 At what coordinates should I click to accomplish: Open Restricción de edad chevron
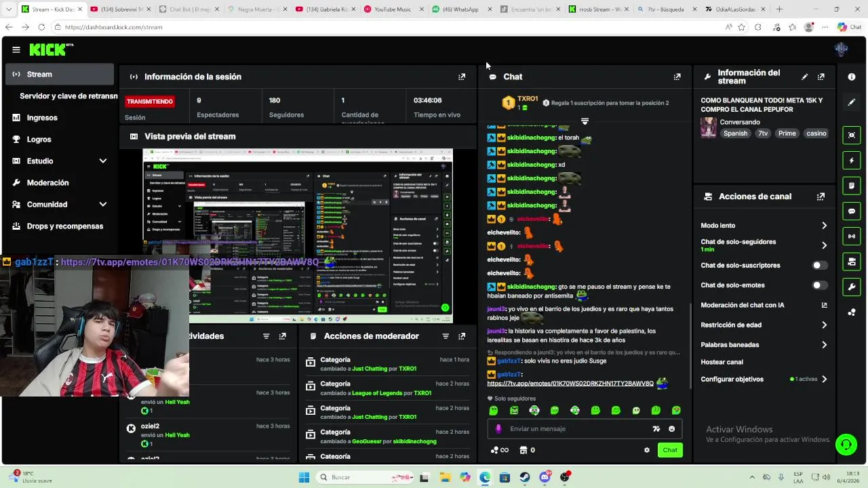pyautogui.click(x=824, y=325)
